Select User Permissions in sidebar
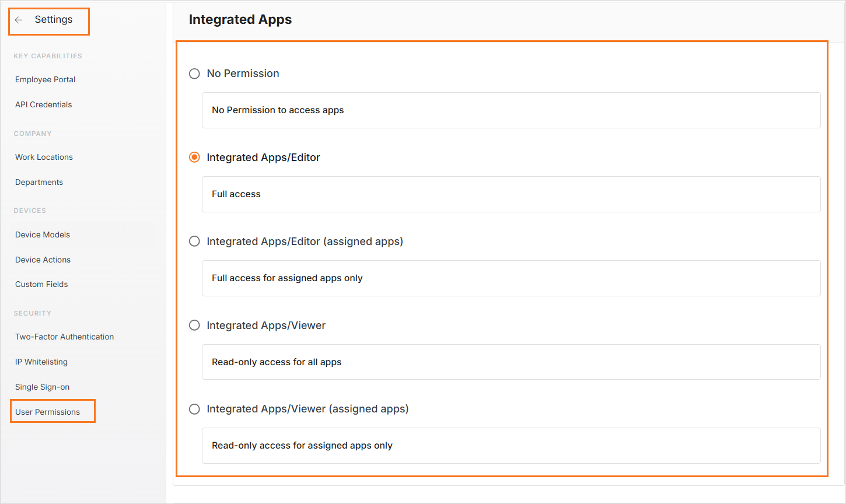 (48, 412)
